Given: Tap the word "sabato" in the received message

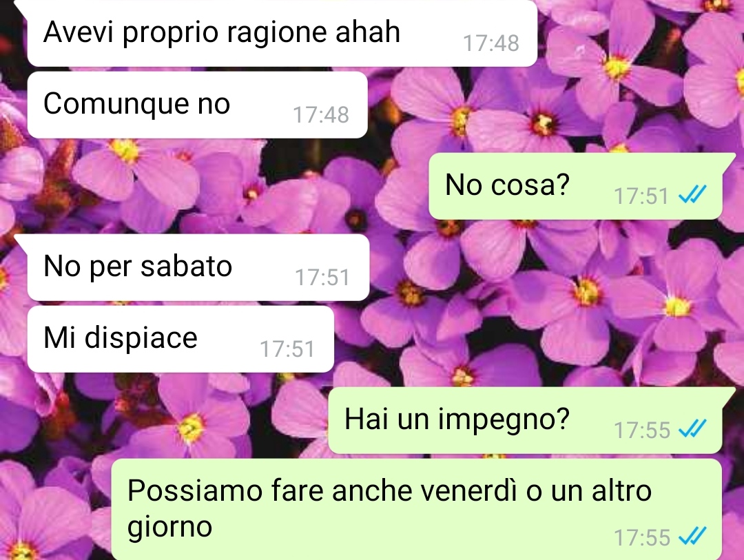Looking at the screenshot, I should (x=186, y=267).
